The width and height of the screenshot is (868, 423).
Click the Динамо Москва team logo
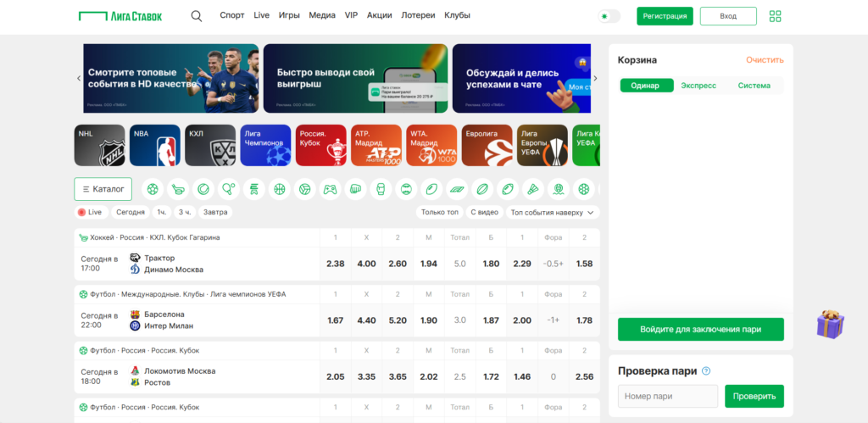point(135,270)
